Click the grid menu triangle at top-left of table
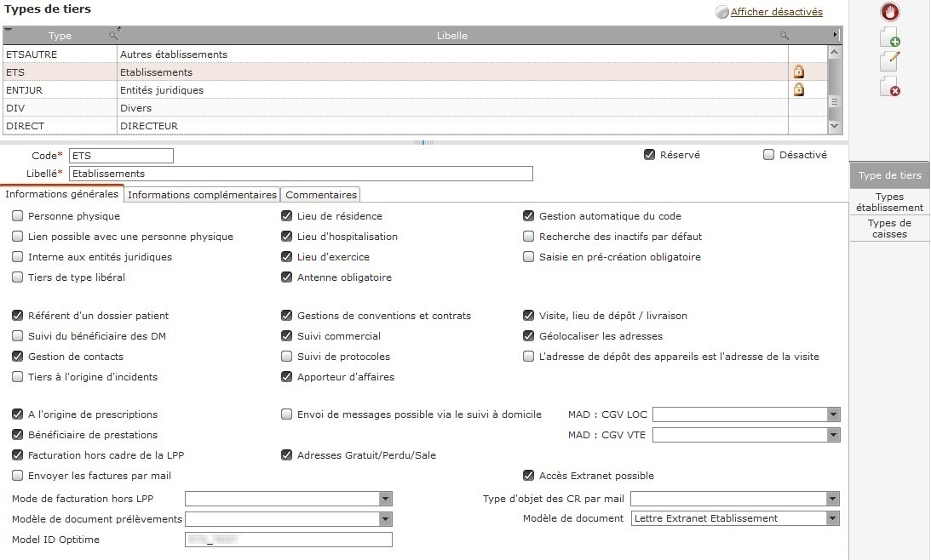931x560 pixels. tap(8, 29)
